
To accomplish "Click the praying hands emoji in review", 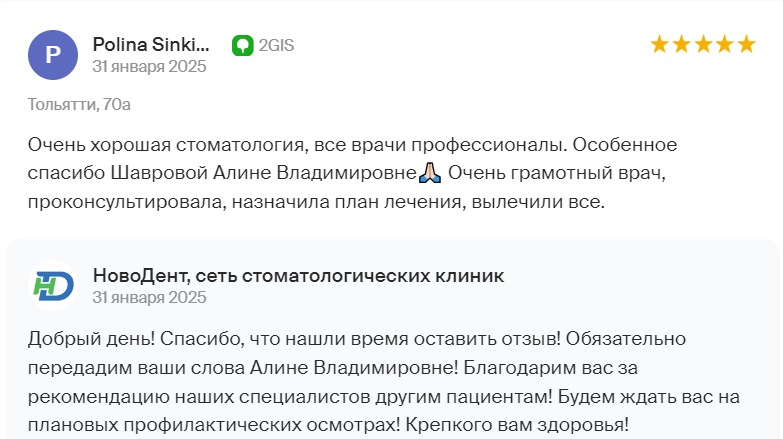I will tap(430, 173).
